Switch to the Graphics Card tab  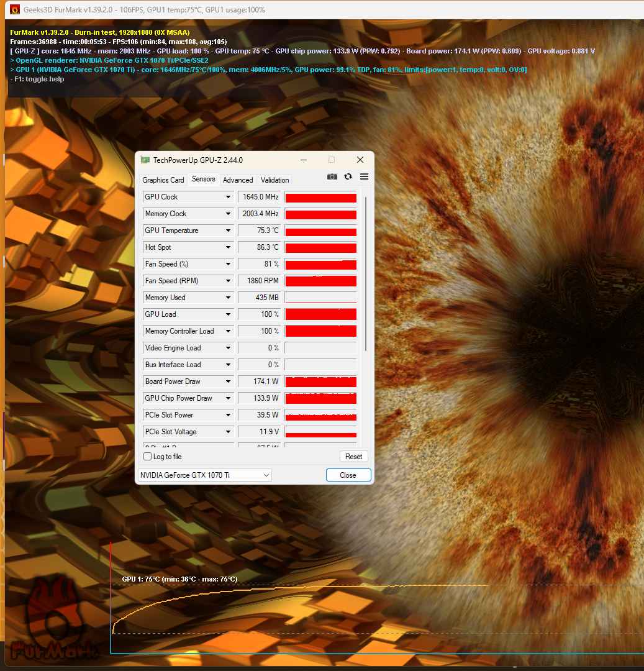click(x=163, y=180)
